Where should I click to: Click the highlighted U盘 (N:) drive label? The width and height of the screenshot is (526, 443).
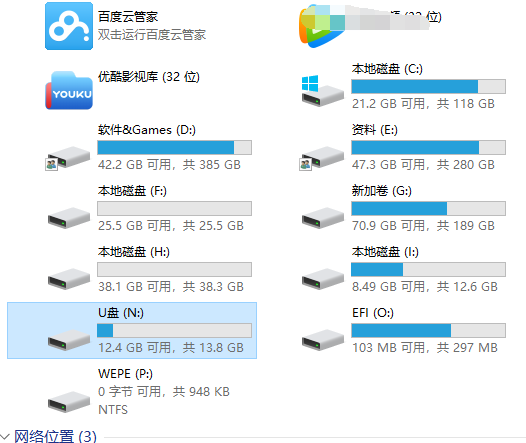(x=121, y=313)
